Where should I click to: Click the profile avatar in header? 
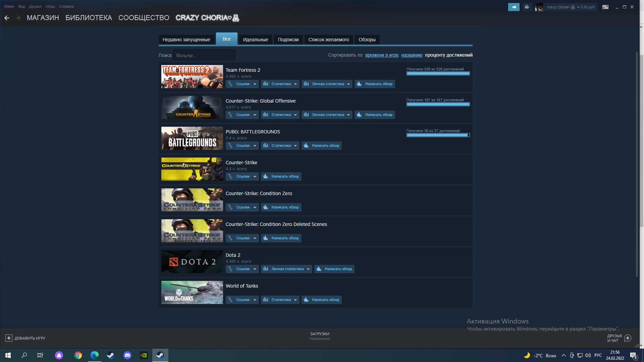pos(539,7)
